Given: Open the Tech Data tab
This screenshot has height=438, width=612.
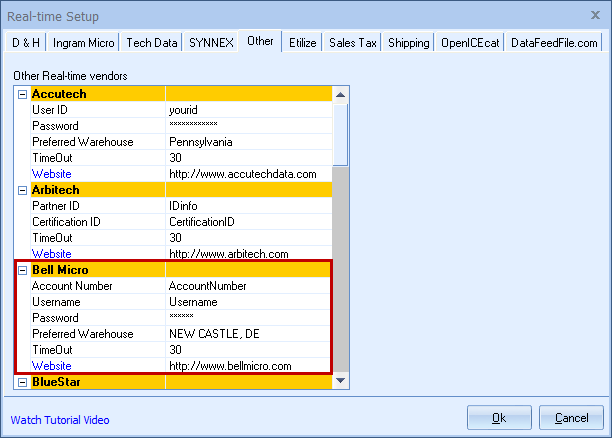Looking at the screenshot, I should (x=152, y=43).
